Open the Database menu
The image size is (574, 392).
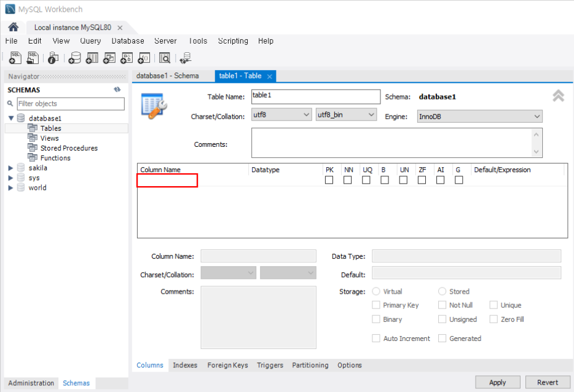127,41
